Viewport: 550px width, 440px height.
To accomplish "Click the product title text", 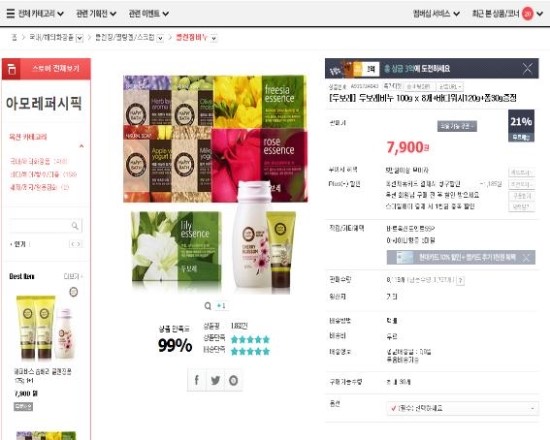I will [x=423, y=98].
